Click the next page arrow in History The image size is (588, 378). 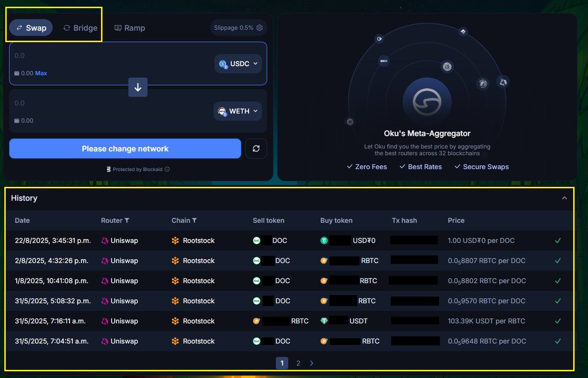click(x=312, y=363)
